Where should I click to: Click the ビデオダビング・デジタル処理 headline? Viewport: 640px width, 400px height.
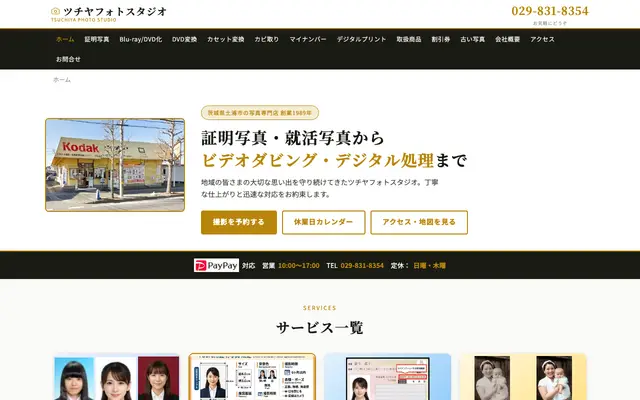(x=317, y=160)
